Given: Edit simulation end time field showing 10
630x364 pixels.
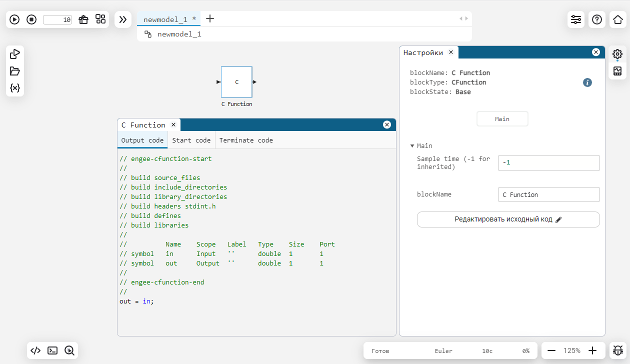Looking at the screenshot, I should (x=57, y=20).
